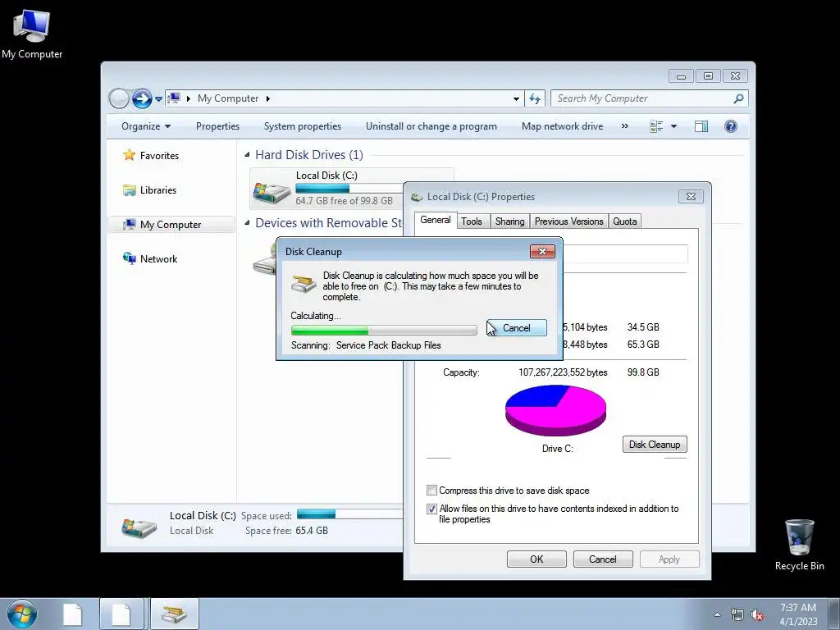Click the change view icon in toolbar
Image resolution: width=840 pixels, height=630 pixels.
click(656, 126)
